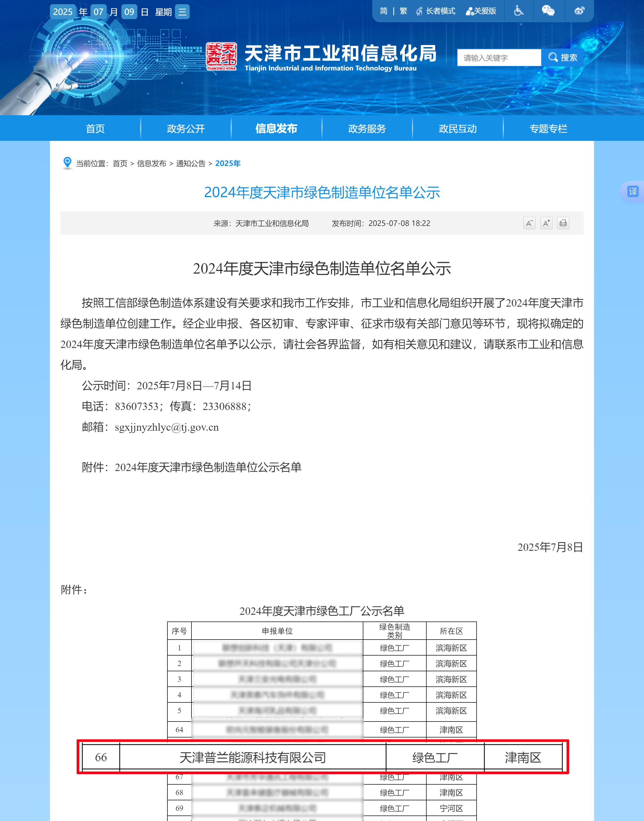Viewport: 644px width, 821px height.
Task: Focus the keyword search input field
Action: coord(499,58)
